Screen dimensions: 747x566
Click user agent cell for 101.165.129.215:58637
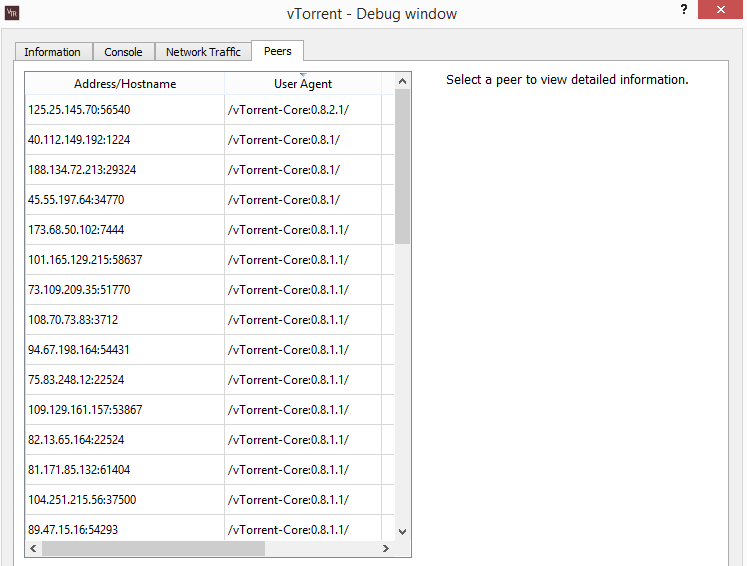(x=303, y=260)
